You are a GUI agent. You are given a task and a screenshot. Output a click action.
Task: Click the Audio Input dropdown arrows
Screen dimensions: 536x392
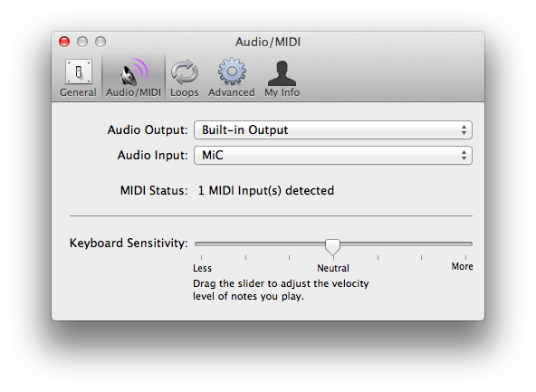tap(464, 155)
